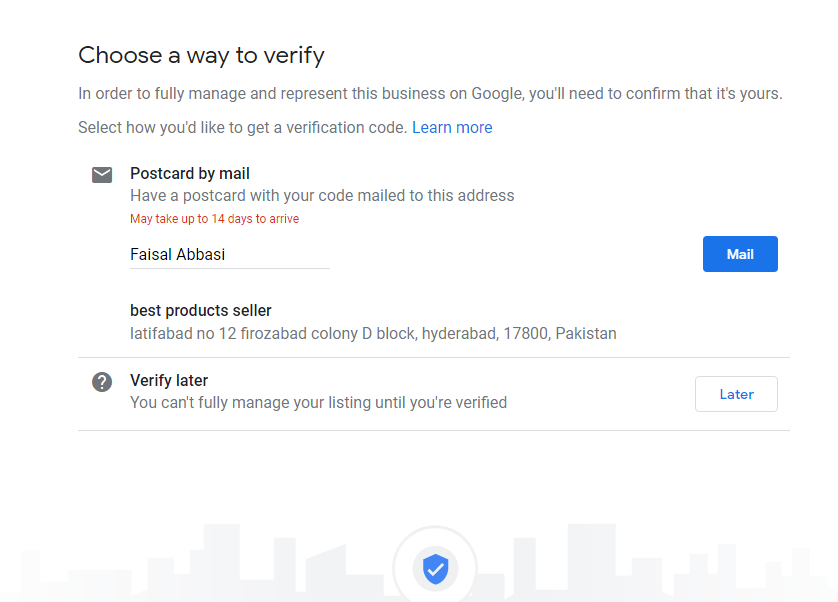Viewport: 838px width, 602px height.
Task: Open the Learn more link
Action: click(452, 127)
